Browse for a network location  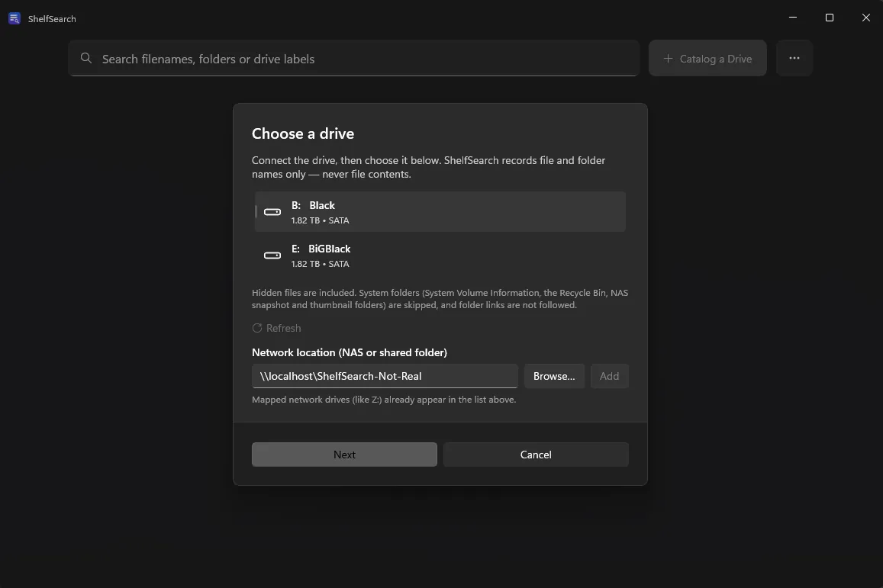click(x=554, y=376)
